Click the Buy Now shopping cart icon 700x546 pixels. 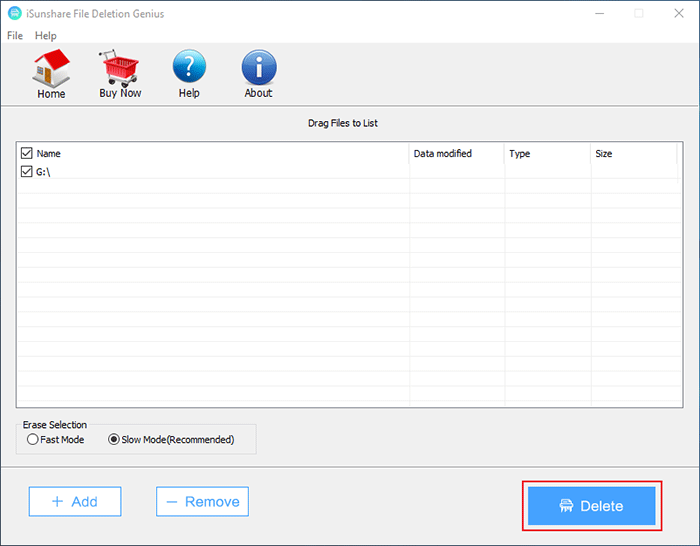(x=120, y=68)
